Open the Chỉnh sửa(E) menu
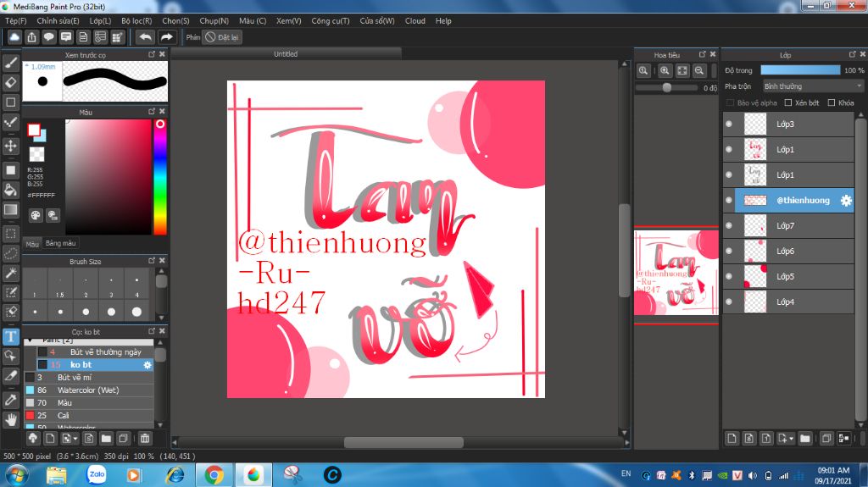The image size is (868, 487). coord(58,21)
